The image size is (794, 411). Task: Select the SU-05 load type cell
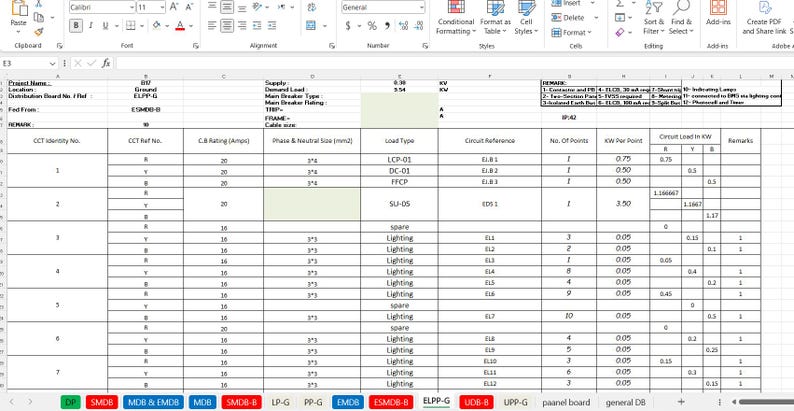tap(400, 204)
